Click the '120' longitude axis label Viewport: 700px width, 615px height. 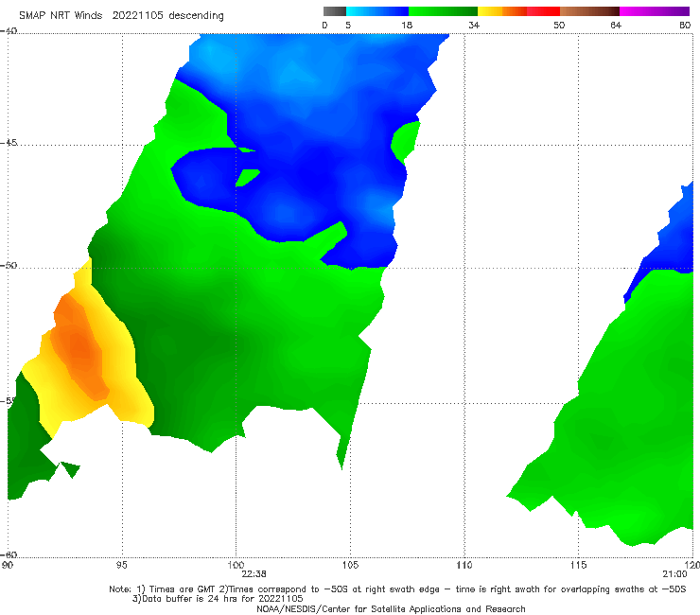pos(692,565)
